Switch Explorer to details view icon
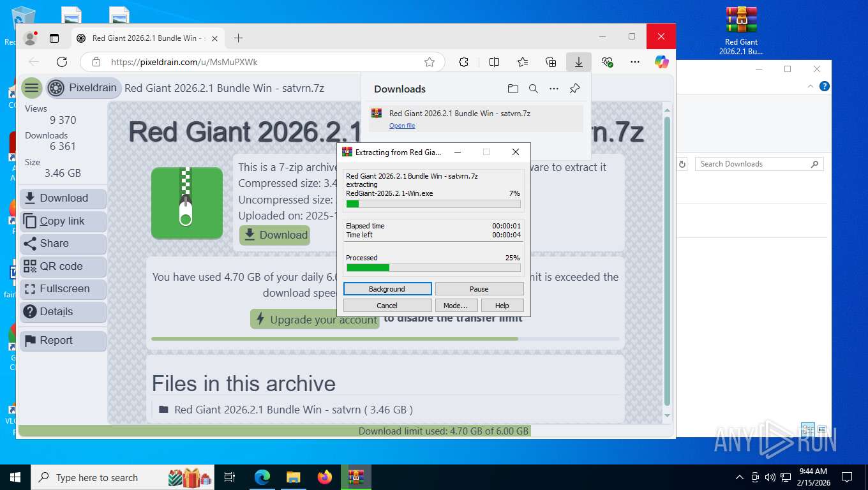Image resolution: width=868 pixels, height=490 pixels. 808,429
